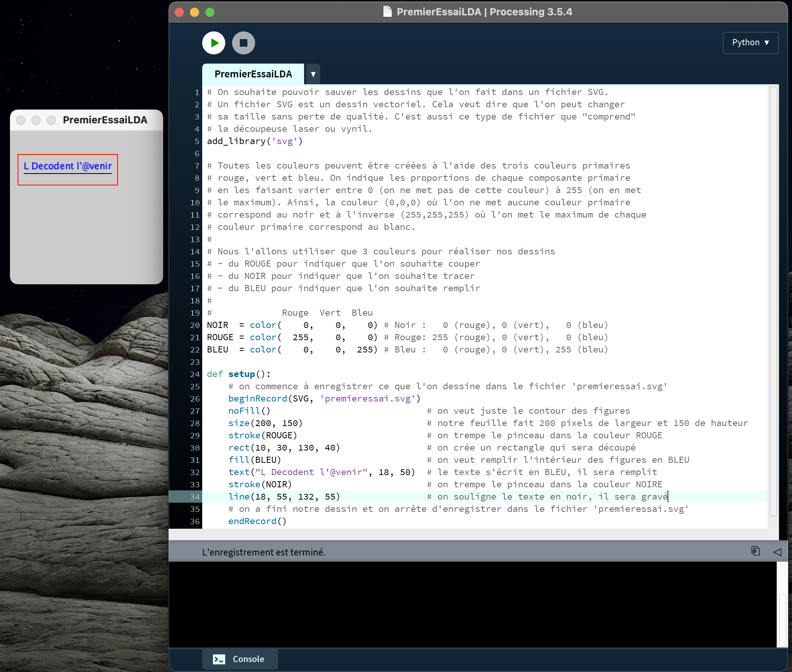Click the document icon in title bar
Viewport: 792px width, 672px height.
388,12
